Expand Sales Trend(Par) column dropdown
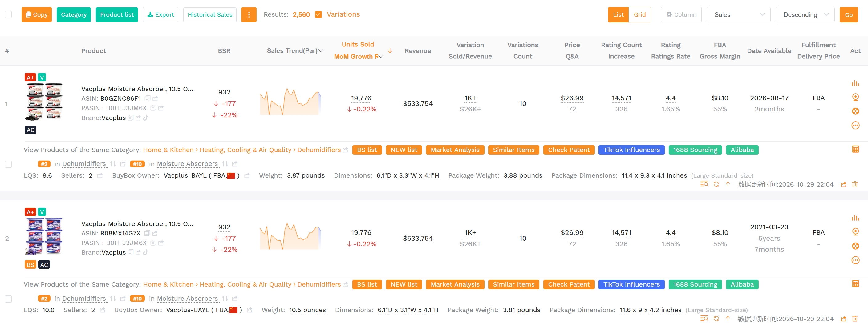 point(321,51)
